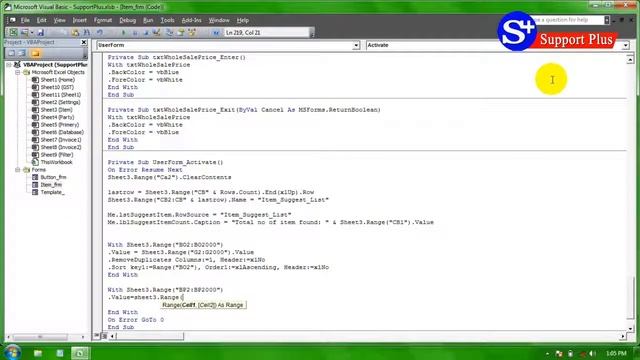This screenshot has width=640, height=360.
Task: Click the Reset stop icon
Action: pos(146,33)
